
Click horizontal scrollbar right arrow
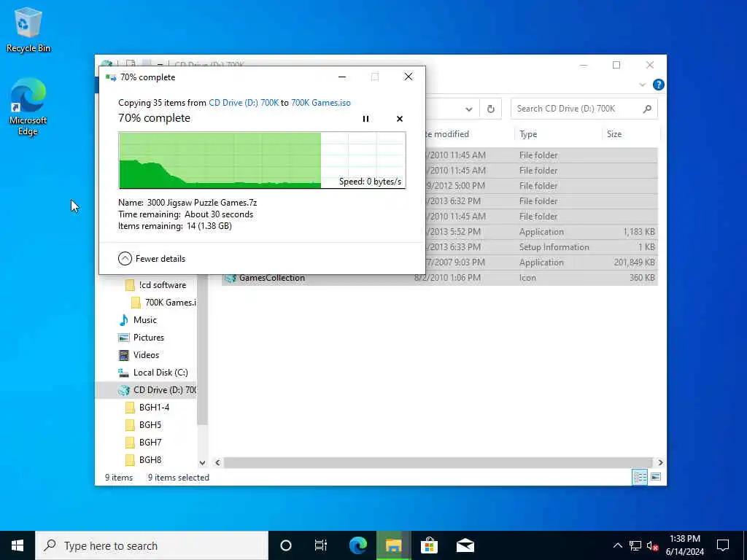660,463
